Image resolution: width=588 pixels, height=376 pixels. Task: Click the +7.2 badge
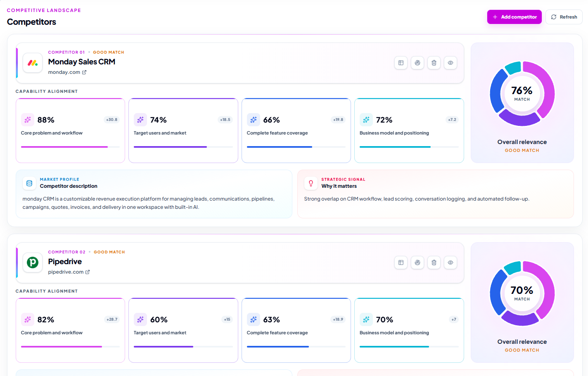tap(452, 120)
